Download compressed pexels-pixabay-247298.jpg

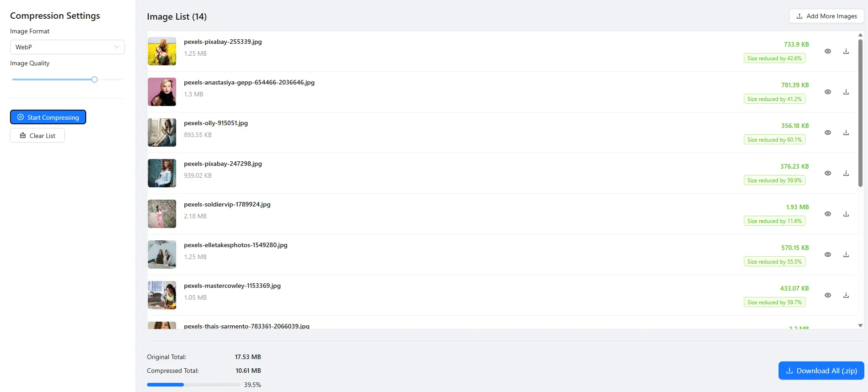846,173
